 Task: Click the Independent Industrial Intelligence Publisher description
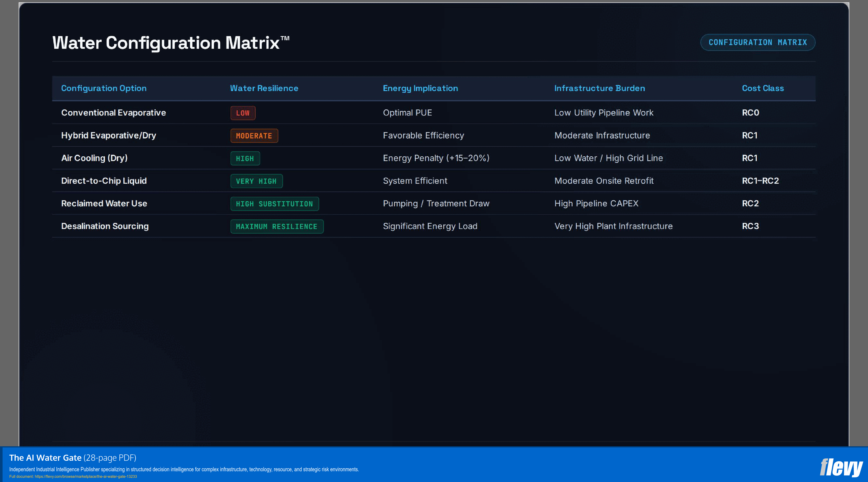pyautogui.click(x=184, y=470)
